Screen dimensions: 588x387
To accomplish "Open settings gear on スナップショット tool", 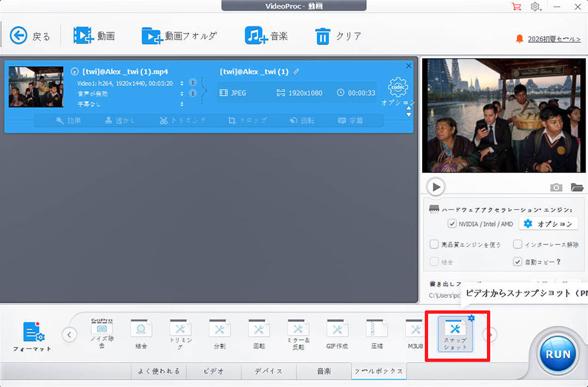I will [x=471, y=318].
